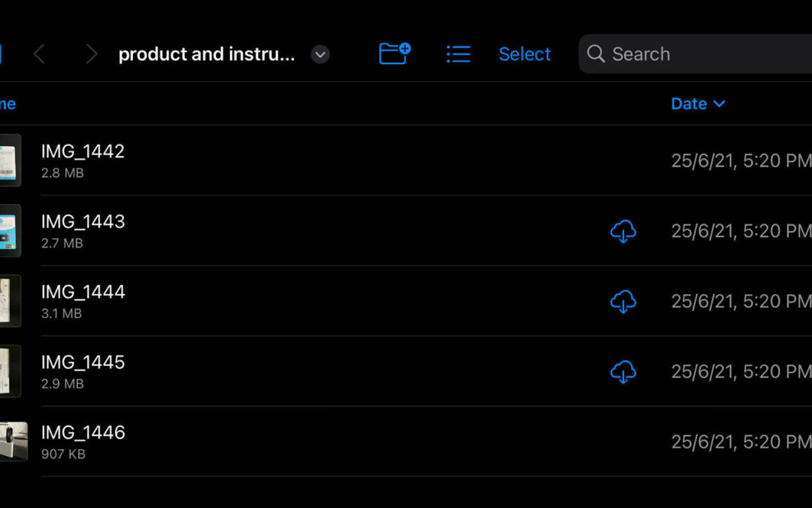This screenshot has height=508, width=812.
Task: Open the 'product and instru...' folder title menu
Action: (207, 54)
